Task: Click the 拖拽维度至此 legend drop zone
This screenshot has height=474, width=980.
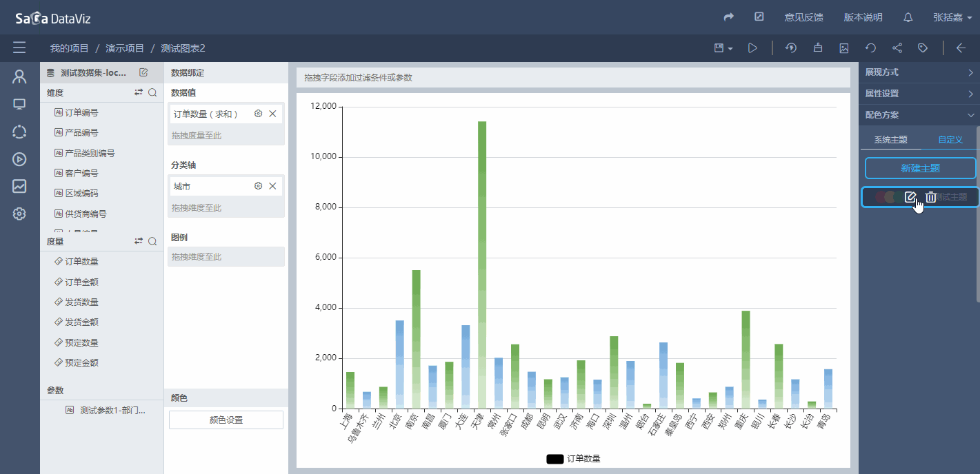Action: [x=226, y=257]
